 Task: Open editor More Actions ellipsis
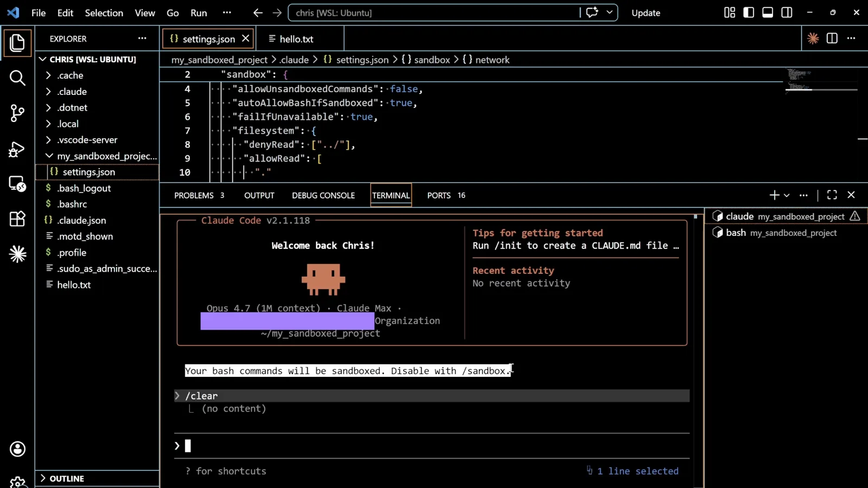tap(851, 38)
